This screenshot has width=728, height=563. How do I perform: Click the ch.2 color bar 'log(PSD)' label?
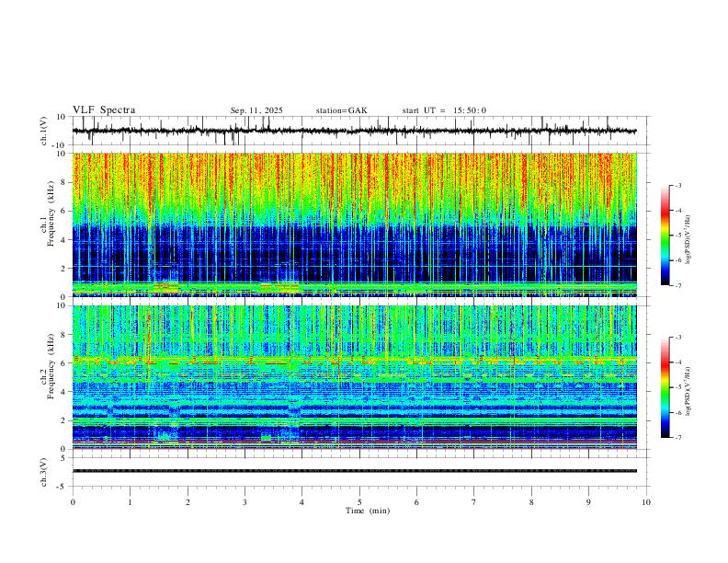(x=688, y=391)
